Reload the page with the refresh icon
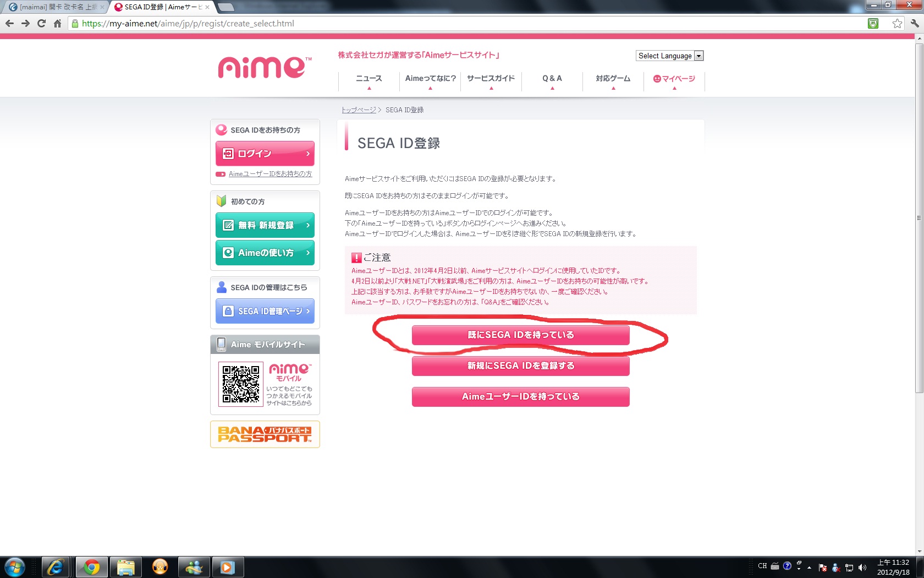The height and width of the screenshot is (578, 924). (x=41, y=23)
